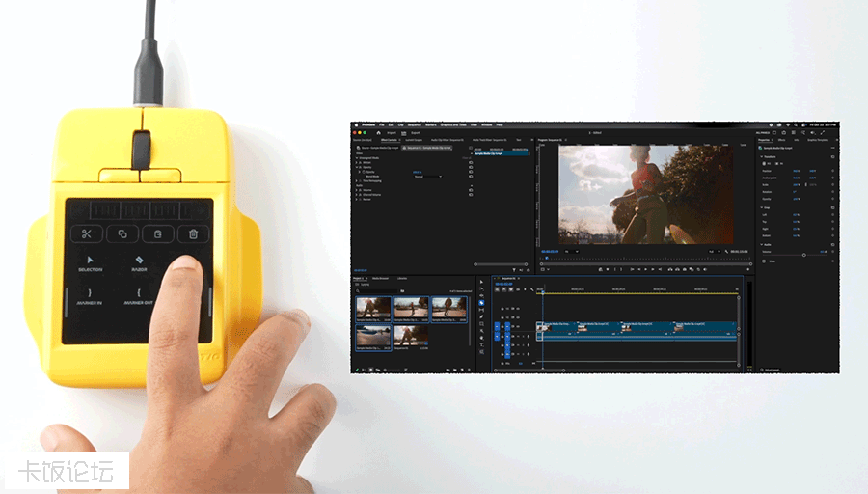This screenshot has width=868, height=494.
Task: Select the first clip thumbnail in Project bin
Action: click(373, 309)
